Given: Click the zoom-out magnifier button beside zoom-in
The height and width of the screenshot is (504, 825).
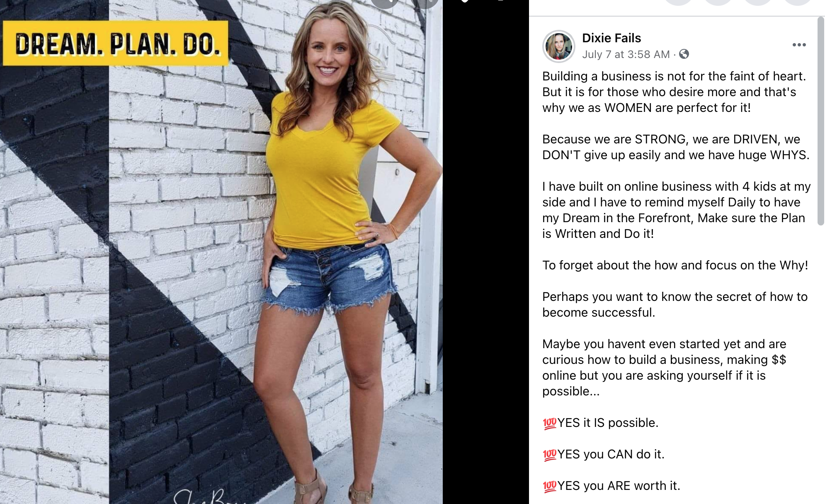Looking at the screenshot, I should point(425,3).
